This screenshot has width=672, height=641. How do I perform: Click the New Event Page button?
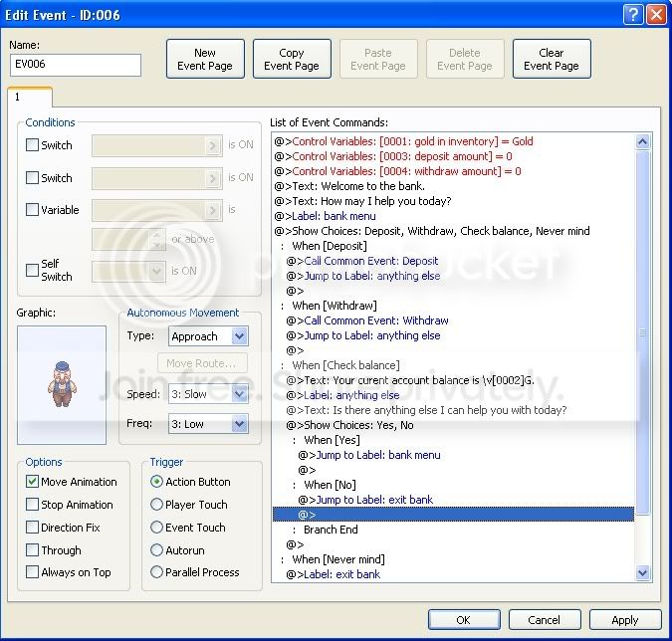(x=205, y=60)
